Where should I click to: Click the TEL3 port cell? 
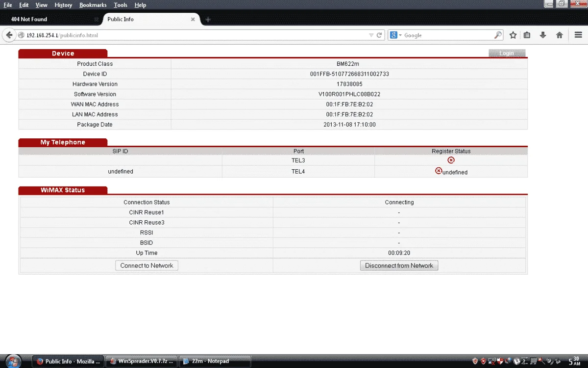(x=298, y=160)
